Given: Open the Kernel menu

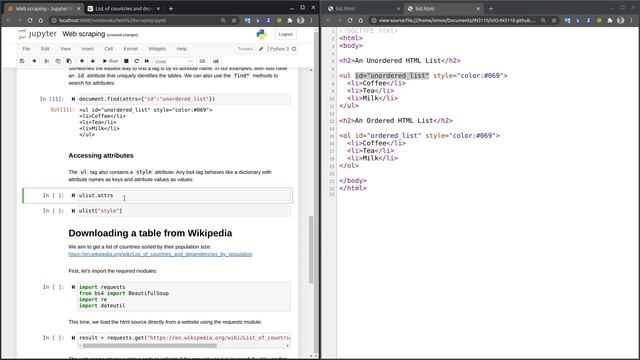Looking at the screenshot, I should pos(131,49).
